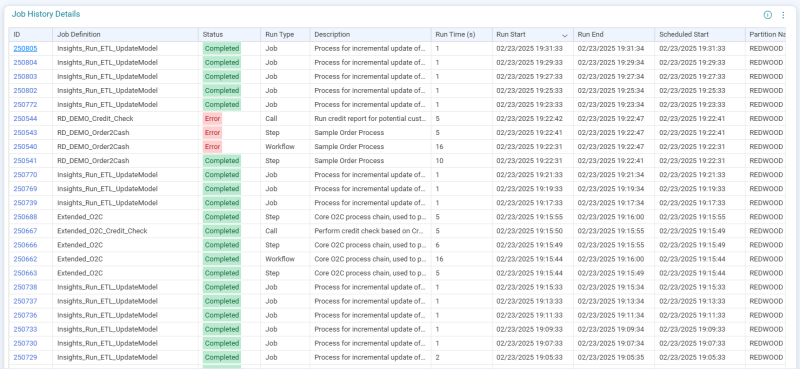The width and height of the screenshot is (800, 371).
Task: Click Step run type in row 250663
Action: (x=272, y=273)
